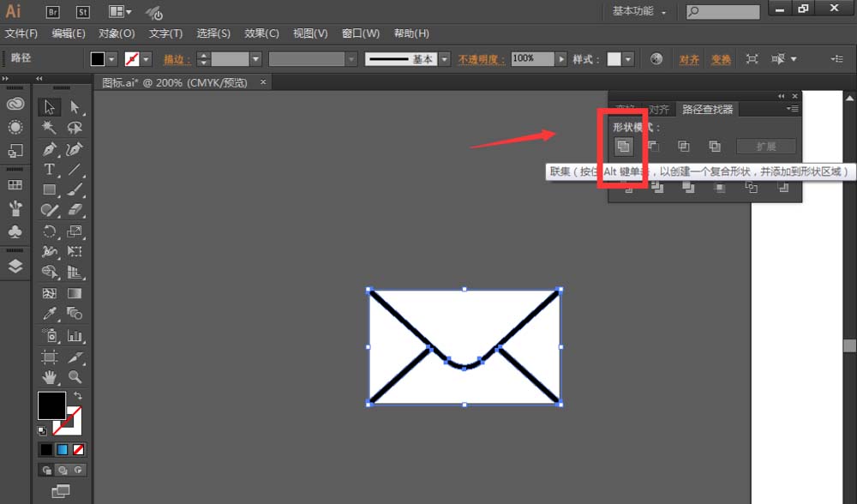Viewport: 857px width, 504px height.
Task: Open the 对象(O) menu
Action: point(117,33)
